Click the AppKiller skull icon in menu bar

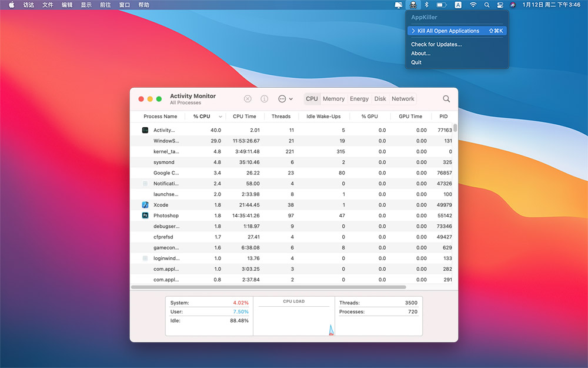(413, 5)
